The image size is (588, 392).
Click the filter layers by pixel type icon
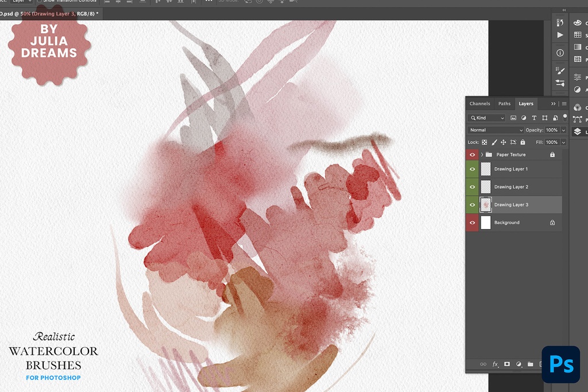point(513,118)
